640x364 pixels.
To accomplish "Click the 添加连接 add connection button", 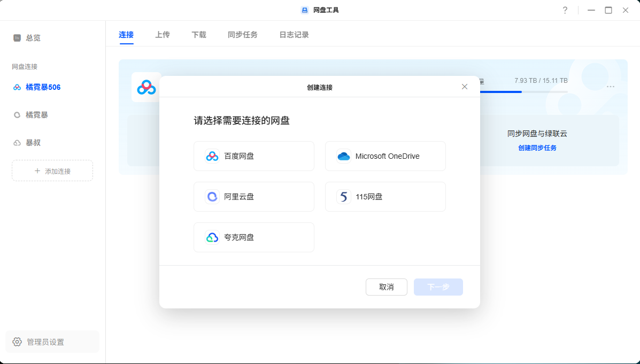I will pos(52,171).
